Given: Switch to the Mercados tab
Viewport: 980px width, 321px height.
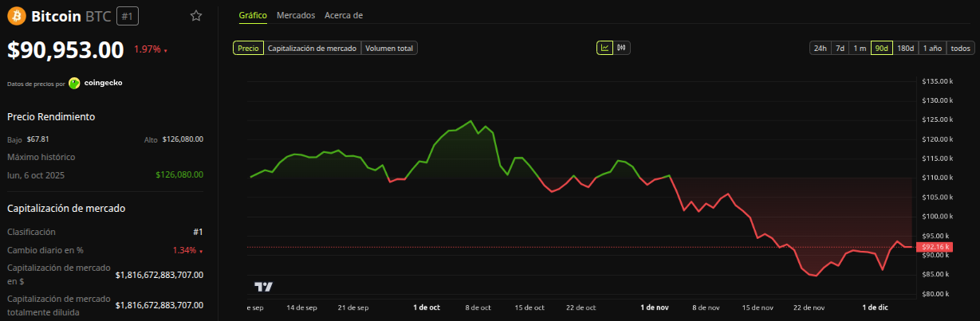Looking at the screenshot, I should coord(296,15).
